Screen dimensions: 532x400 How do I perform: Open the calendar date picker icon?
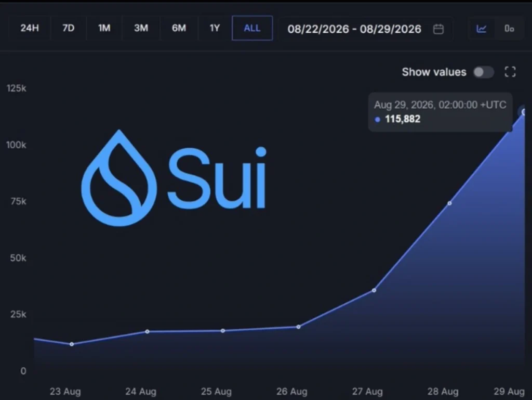point(438,29)
